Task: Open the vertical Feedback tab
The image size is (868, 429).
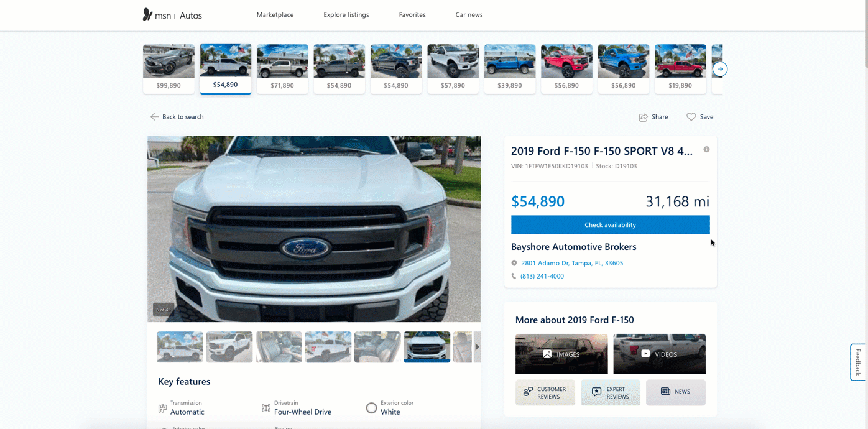Action: coord(858,362)
